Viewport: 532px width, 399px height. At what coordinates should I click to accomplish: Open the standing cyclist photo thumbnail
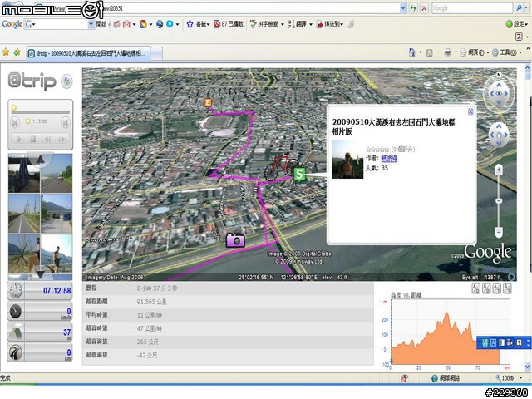pos(57,254)
